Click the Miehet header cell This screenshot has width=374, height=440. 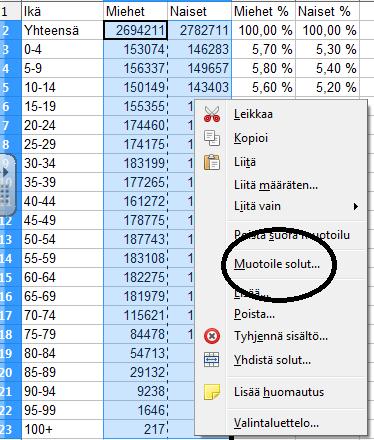point(135,12)
